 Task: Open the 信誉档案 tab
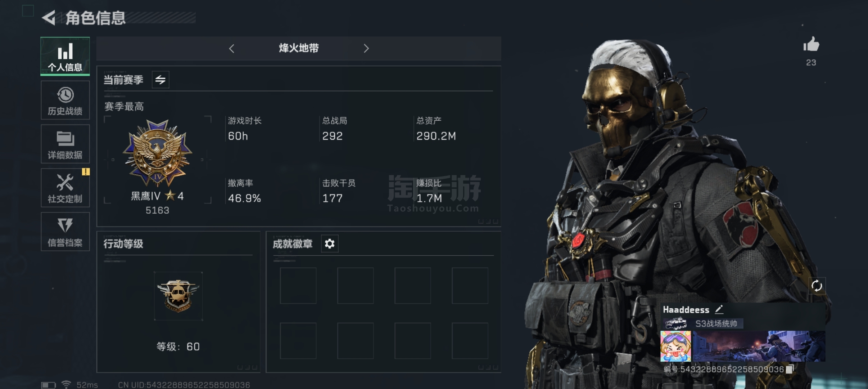[x=65, y=232]
